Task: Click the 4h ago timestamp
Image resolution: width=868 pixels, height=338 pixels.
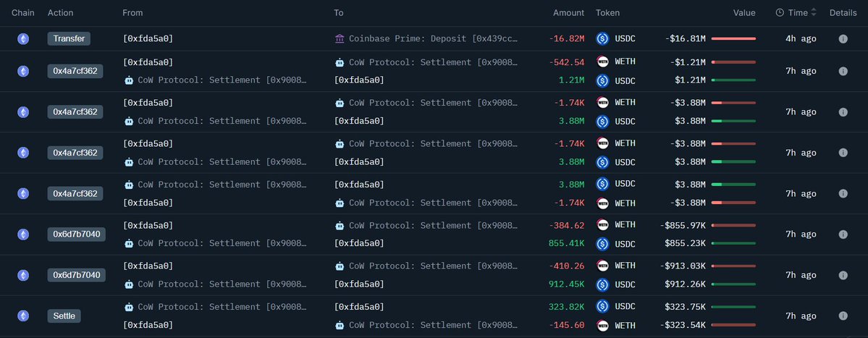Action: 801,39
